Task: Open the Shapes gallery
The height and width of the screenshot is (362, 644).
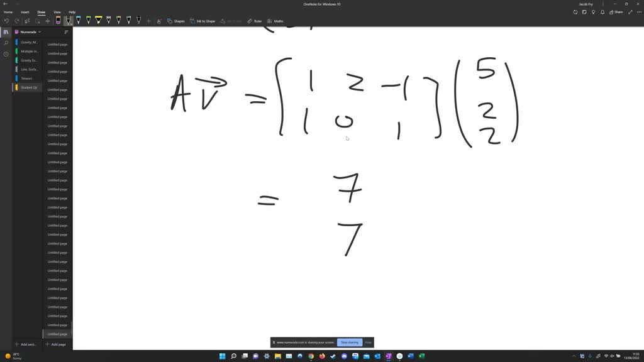Action: point(177,21)
